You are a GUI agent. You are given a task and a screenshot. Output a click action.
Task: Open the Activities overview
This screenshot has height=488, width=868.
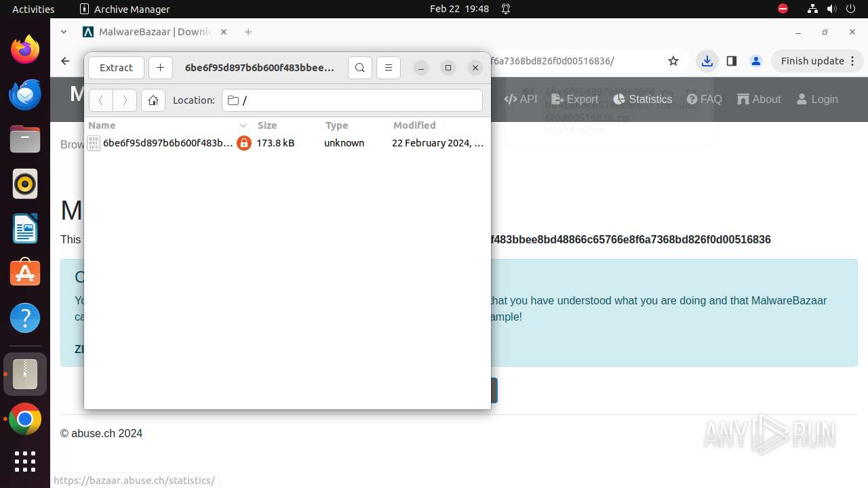33,9
